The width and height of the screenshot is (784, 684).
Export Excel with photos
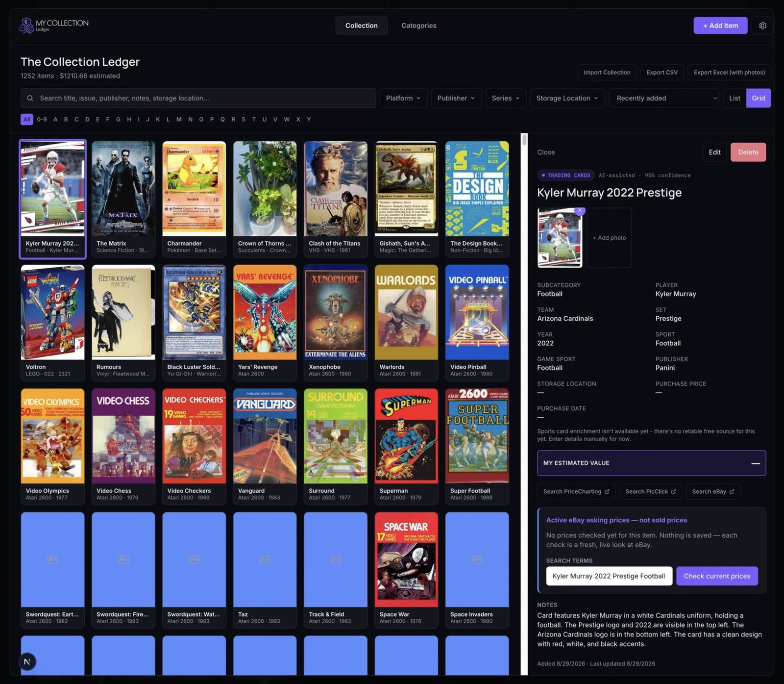(729, 73)
